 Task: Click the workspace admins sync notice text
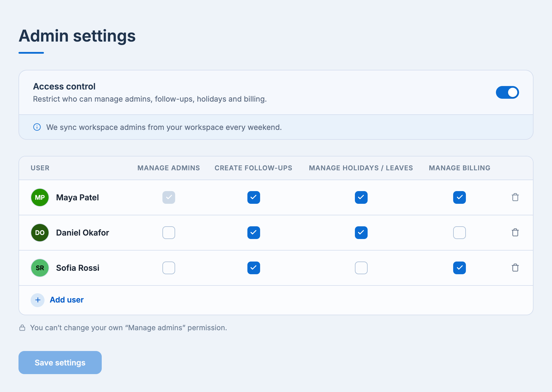[164, 127]
